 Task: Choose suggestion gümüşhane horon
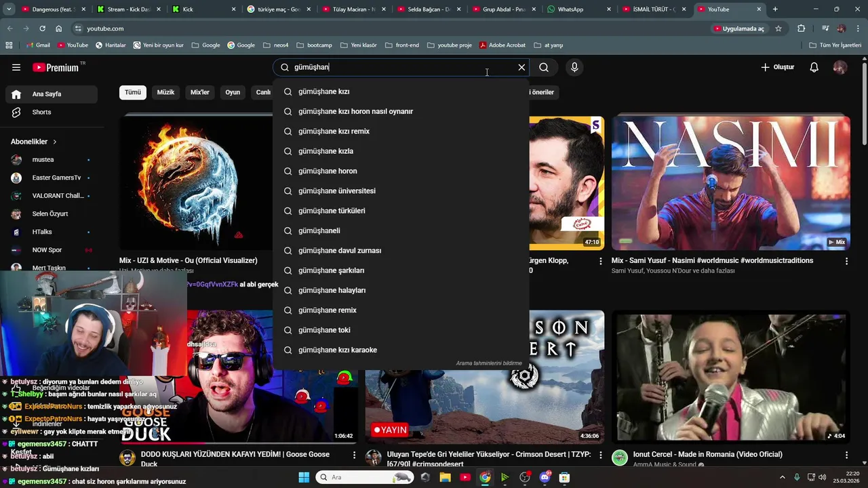[x=401, y=171]
